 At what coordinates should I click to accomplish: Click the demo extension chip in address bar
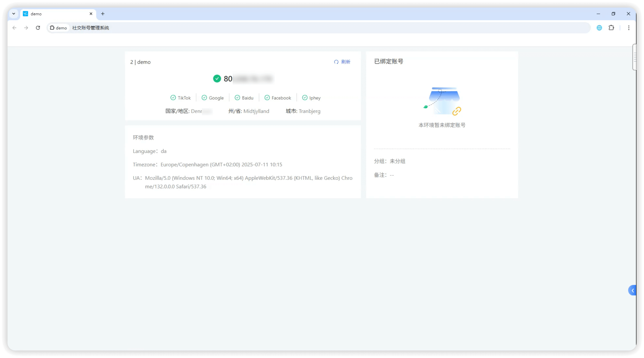[58, 28]
